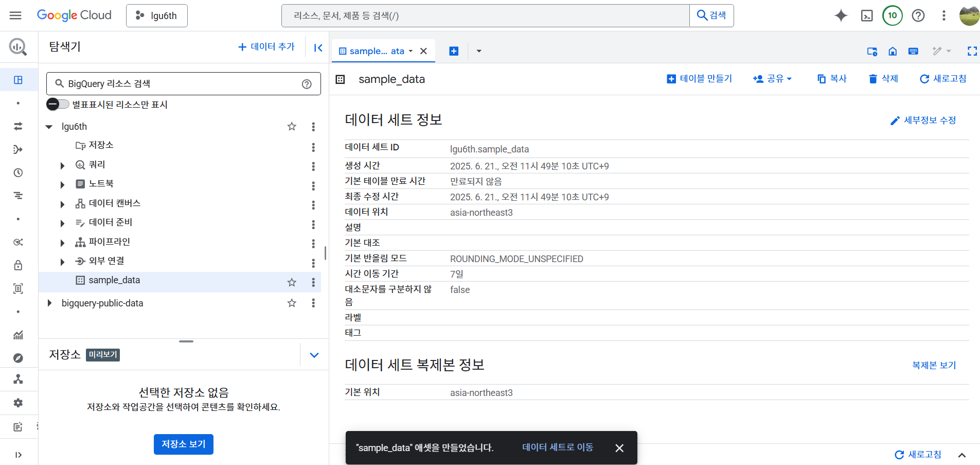Open the Gemini sparkle assistant icon
The image size is (980, 465).
[841, 15]
